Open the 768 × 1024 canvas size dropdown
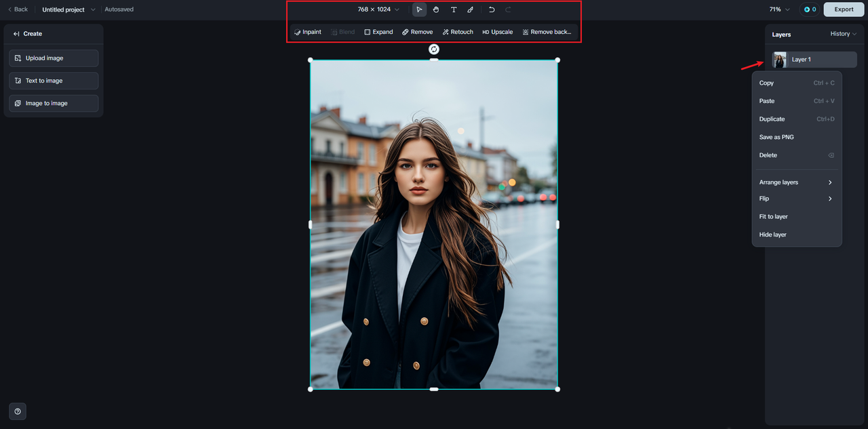 378,9
